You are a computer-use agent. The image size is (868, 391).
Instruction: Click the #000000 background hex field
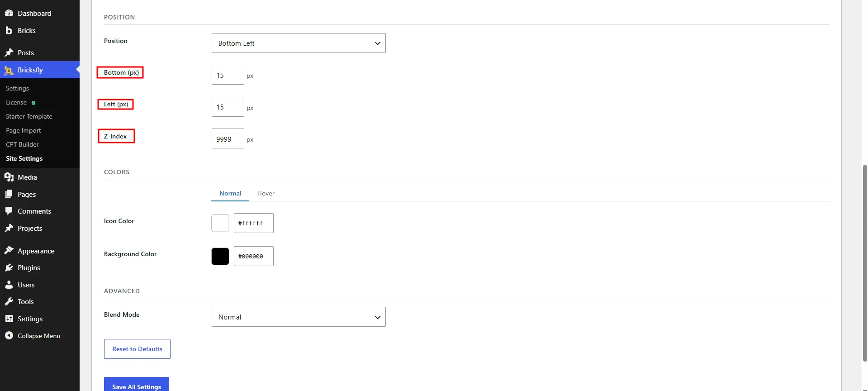click(x=254, y=256)
